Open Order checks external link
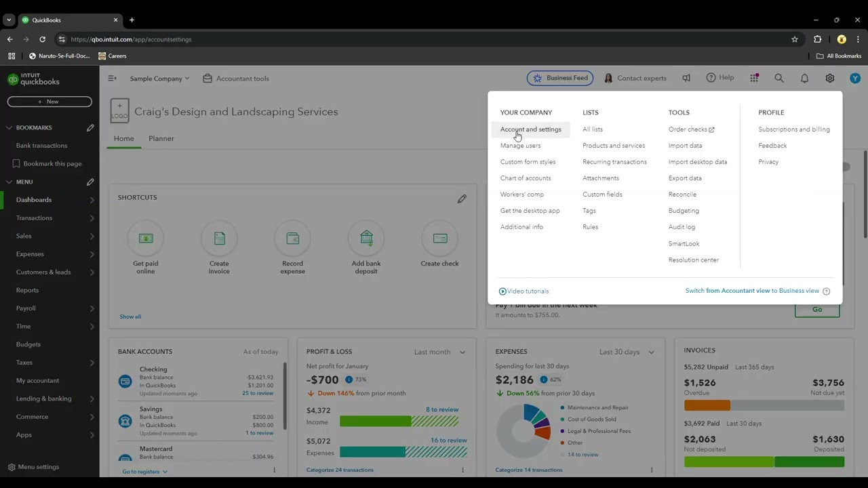The height and width of the screenshot is (488, 868). [x=691, y=129]
